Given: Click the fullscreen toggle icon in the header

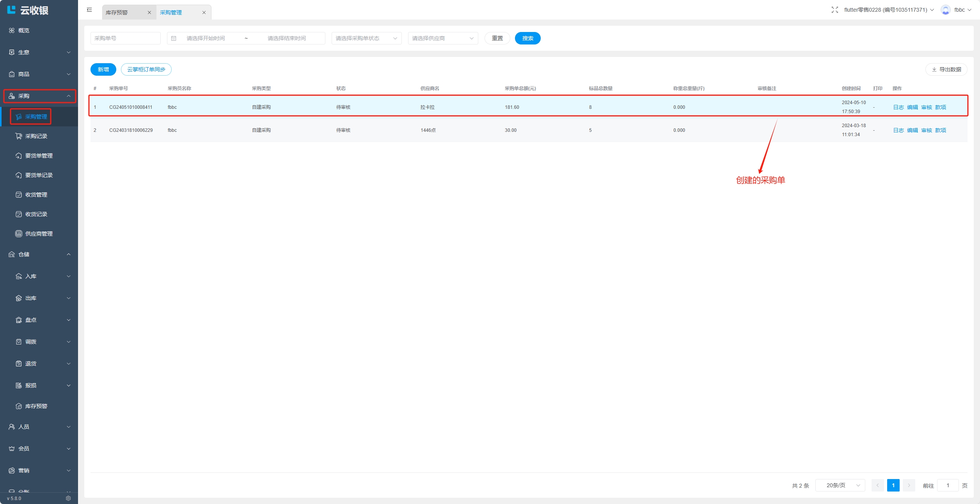Looking at the screenshot, I should pyautogui.click(x=834, y=10).
